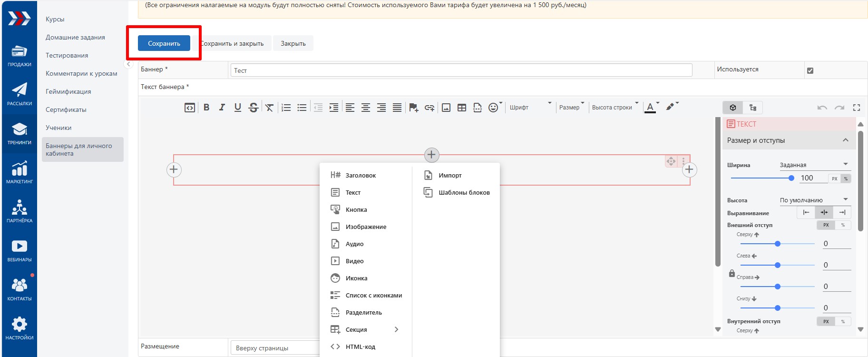Open the Маркетинг section in sidebar
The image size is (868, 357).
[20, 173]
